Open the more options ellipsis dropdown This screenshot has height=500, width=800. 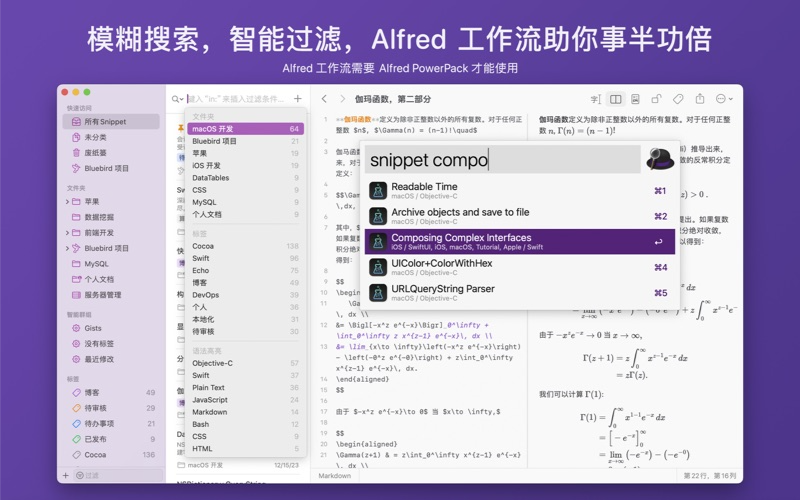point(724,99)
